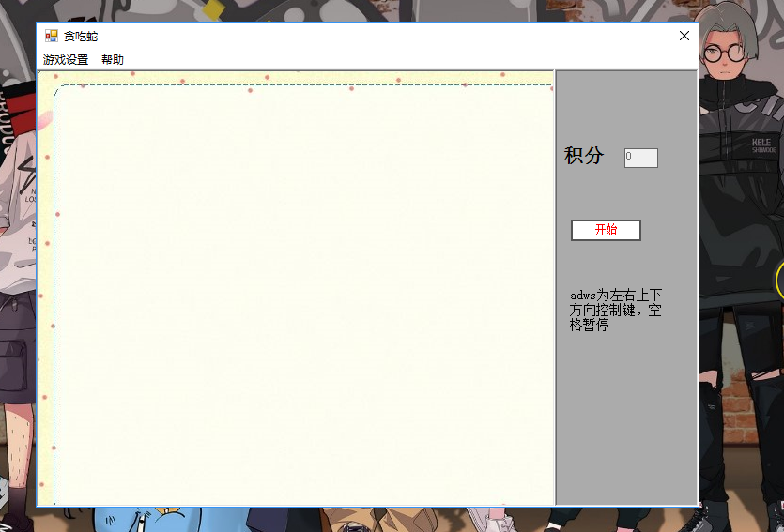Click the 积分 label
Screen dimensions: 784x532
pyautogui.click(x=583, y=156)
